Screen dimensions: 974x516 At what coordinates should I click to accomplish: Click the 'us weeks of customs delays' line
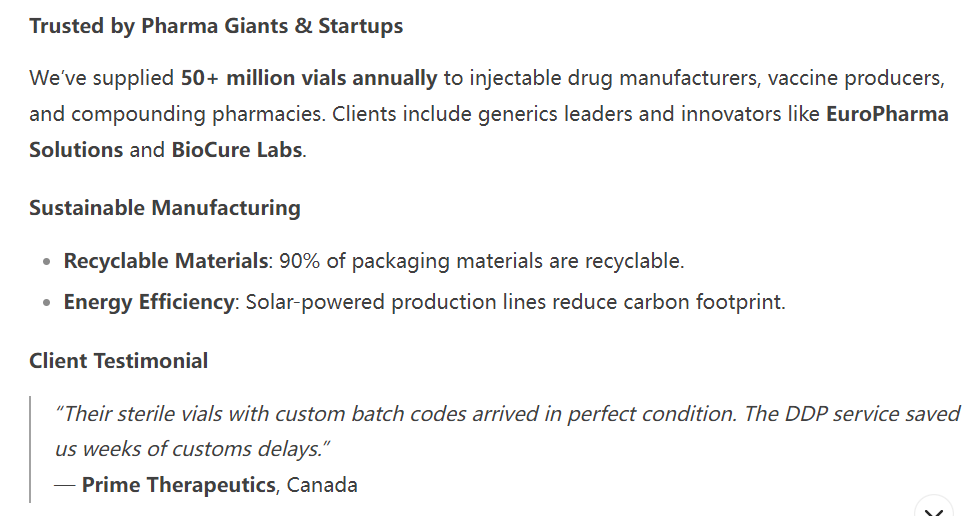pos(193,449)
